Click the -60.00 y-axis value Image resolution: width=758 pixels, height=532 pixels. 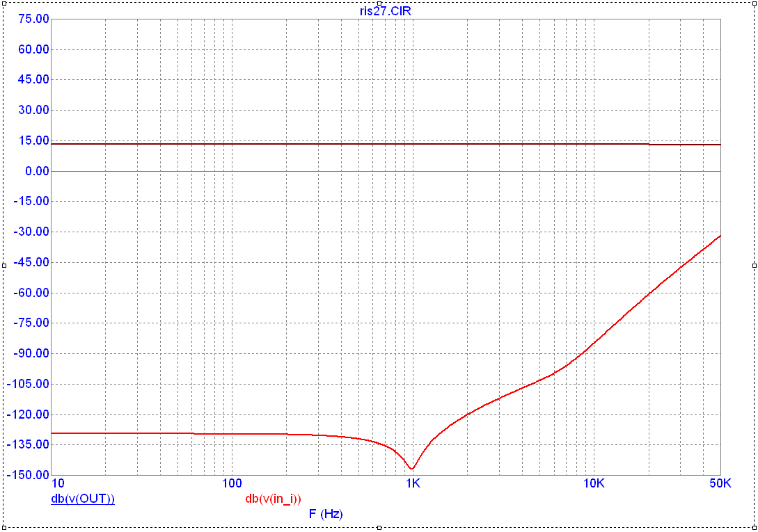coord(31,292)
